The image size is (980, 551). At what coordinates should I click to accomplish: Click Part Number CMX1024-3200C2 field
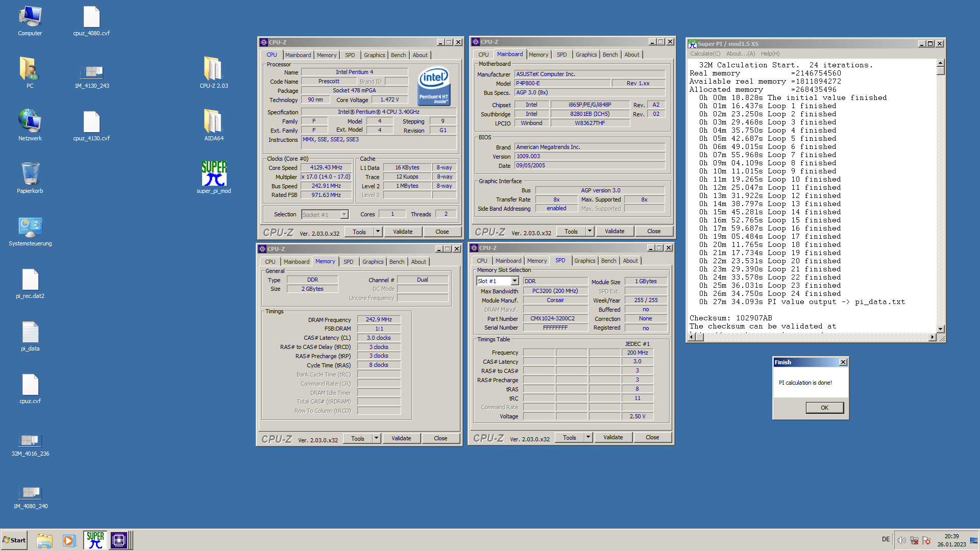[x=555, y=319]
